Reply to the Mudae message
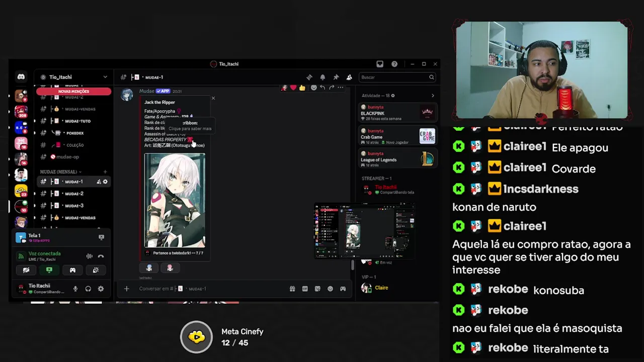The height and width of the screenshot is (362, 644). pyautogui.click(x=323, y=87)
